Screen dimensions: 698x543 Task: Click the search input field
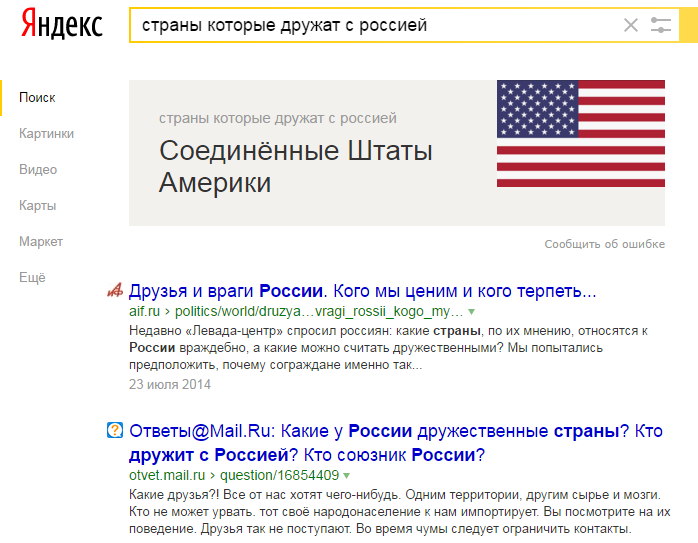(x=370, y=26)
